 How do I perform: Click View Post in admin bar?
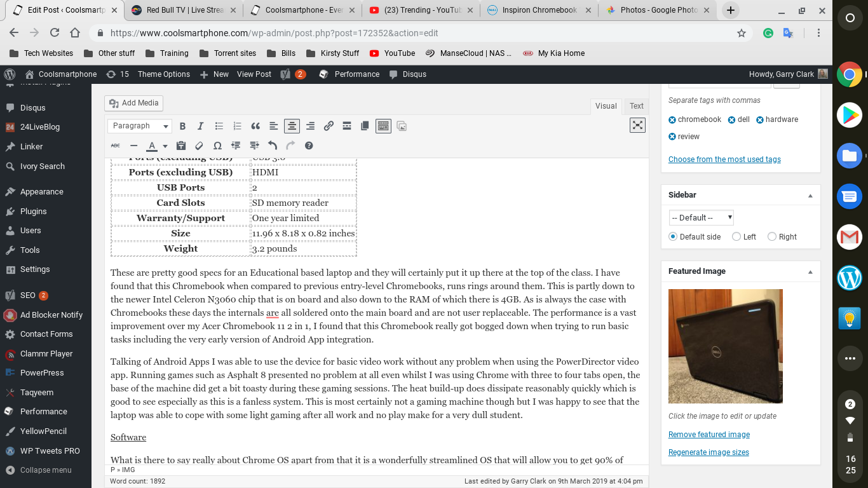[x=254, y=74]
